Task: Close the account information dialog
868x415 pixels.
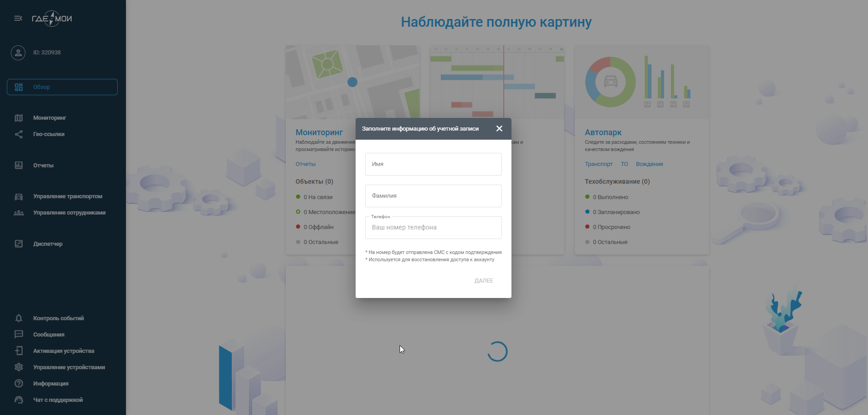Action: point(499,129)
